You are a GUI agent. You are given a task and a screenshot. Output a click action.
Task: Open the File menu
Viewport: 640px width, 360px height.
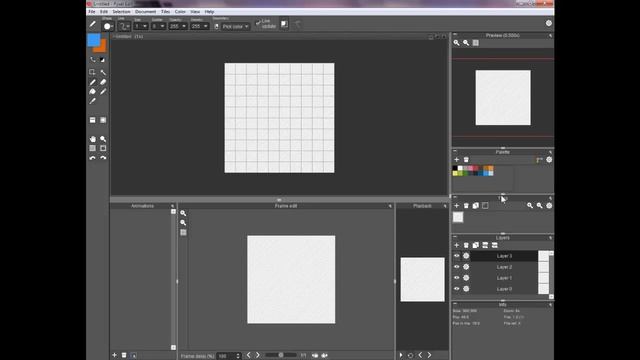pos(92,12)
